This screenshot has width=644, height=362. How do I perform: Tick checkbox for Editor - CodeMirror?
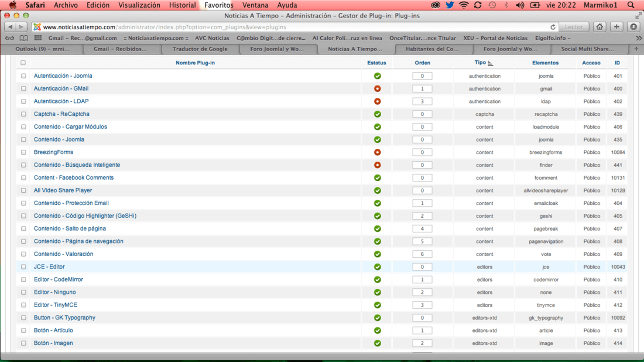coord(23,280)
